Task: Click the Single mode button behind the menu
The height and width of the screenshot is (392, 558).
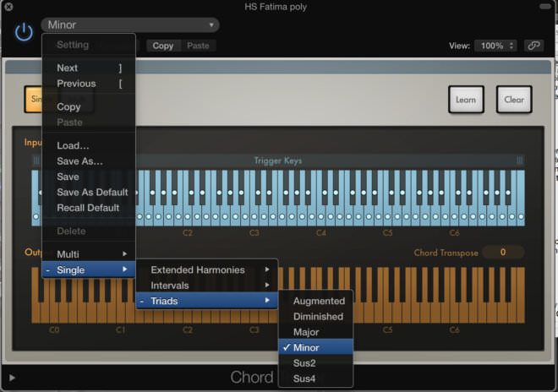Action: 34,99
